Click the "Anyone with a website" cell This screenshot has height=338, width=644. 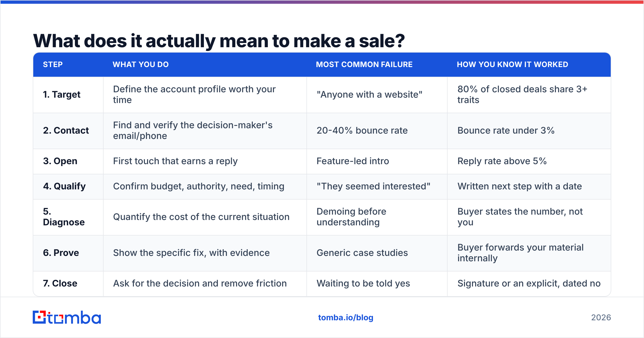tap(377, 95)
